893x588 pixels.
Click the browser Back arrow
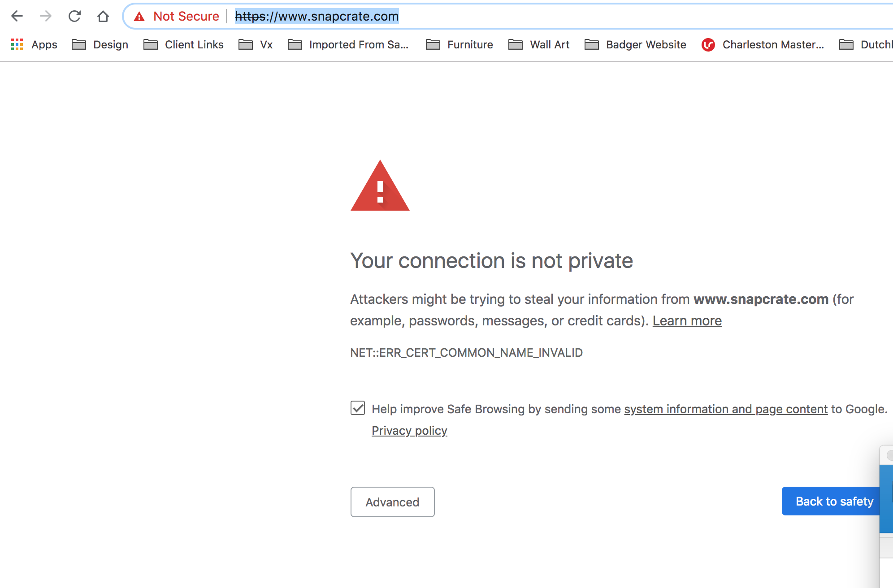click(17, 17)
